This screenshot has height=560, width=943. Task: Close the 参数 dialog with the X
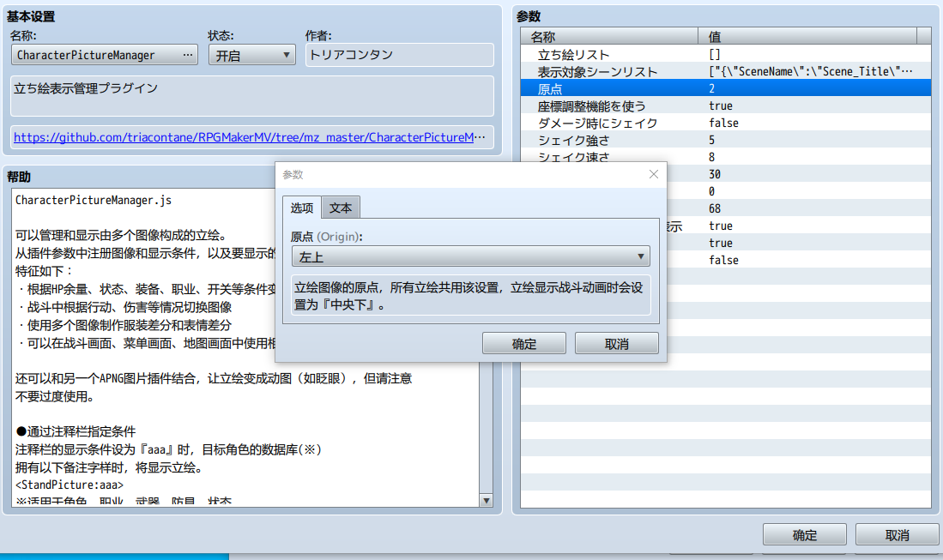tap(654, 174)
